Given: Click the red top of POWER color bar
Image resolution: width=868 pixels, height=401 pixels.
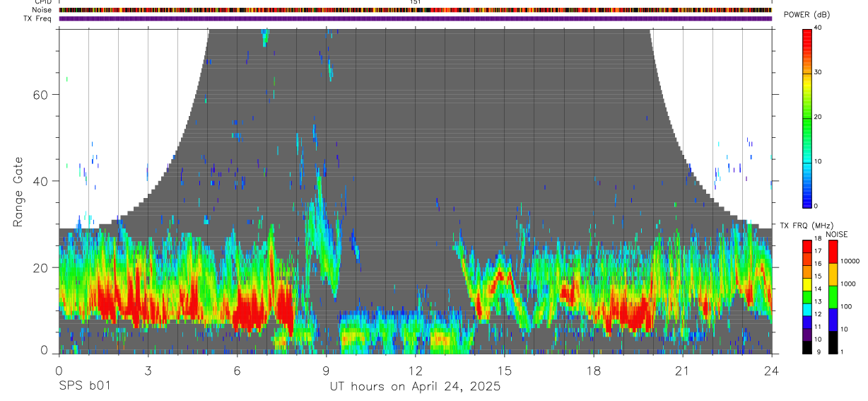Looking at the screenshot, I should [807, 39].
